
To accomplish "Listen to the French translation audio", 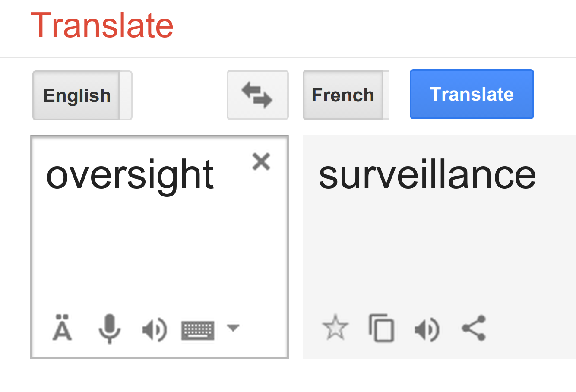I will pos(427,329).
